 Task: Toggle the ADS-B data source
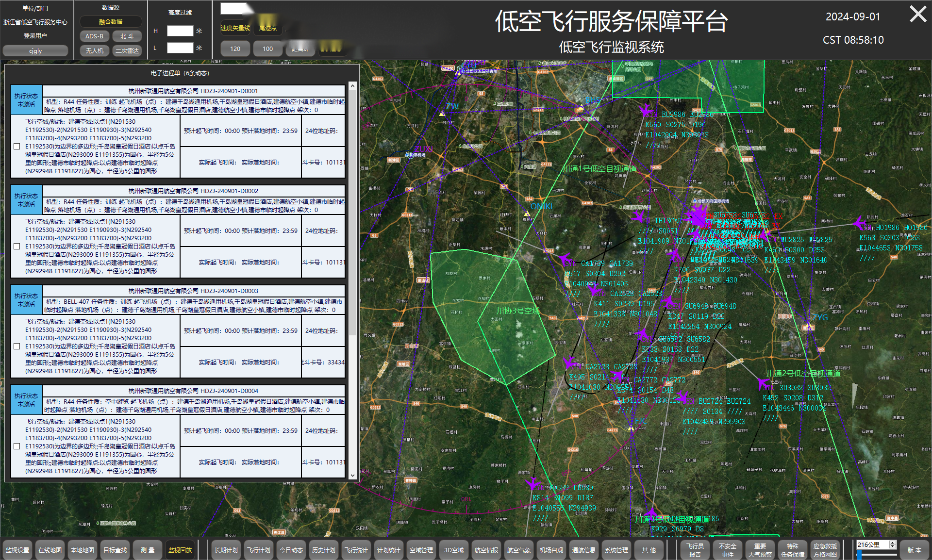point(94,36)
